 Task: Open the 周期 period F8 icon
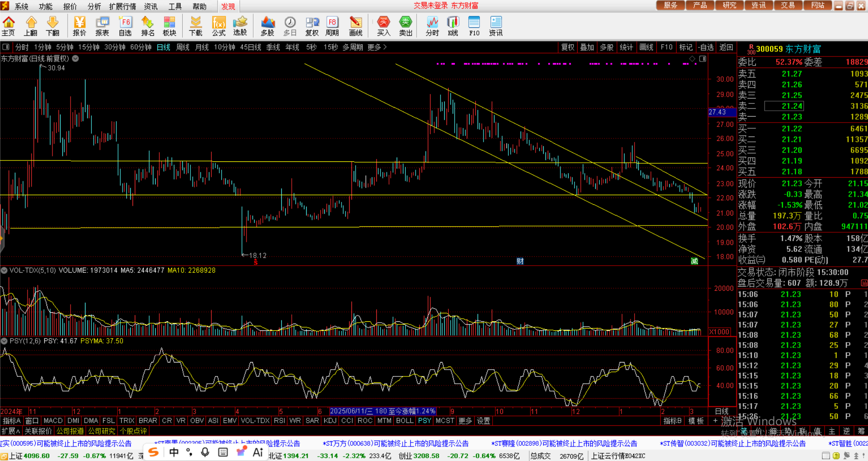[332, 26]
